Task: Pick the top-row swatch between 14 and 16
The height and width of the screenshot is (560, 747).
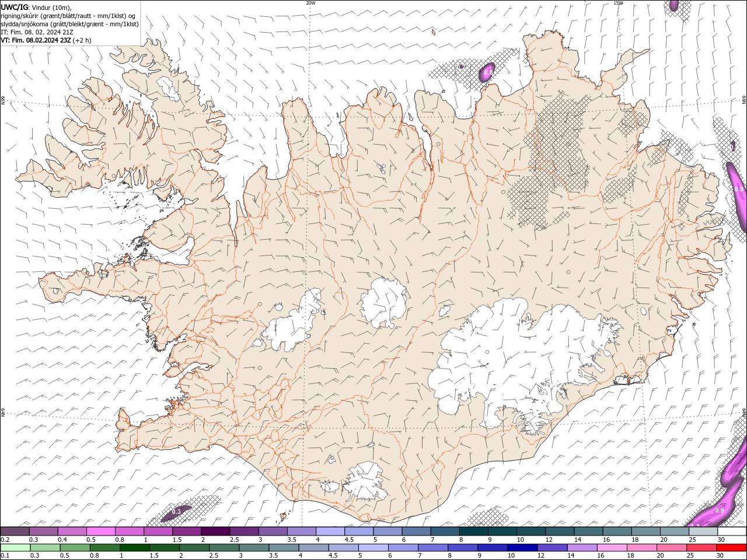Action: tap(588, 531)
